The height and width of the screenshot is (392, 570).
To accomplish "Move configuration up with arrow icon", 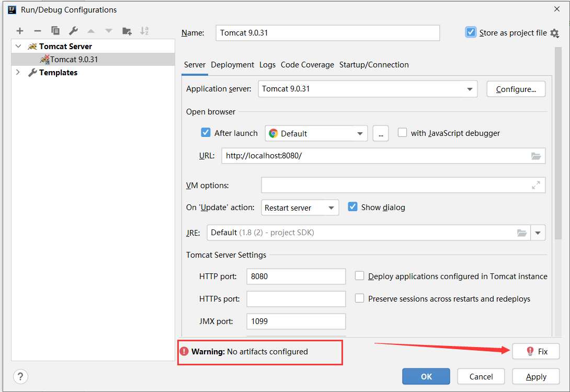I will (x=91, y=31).
